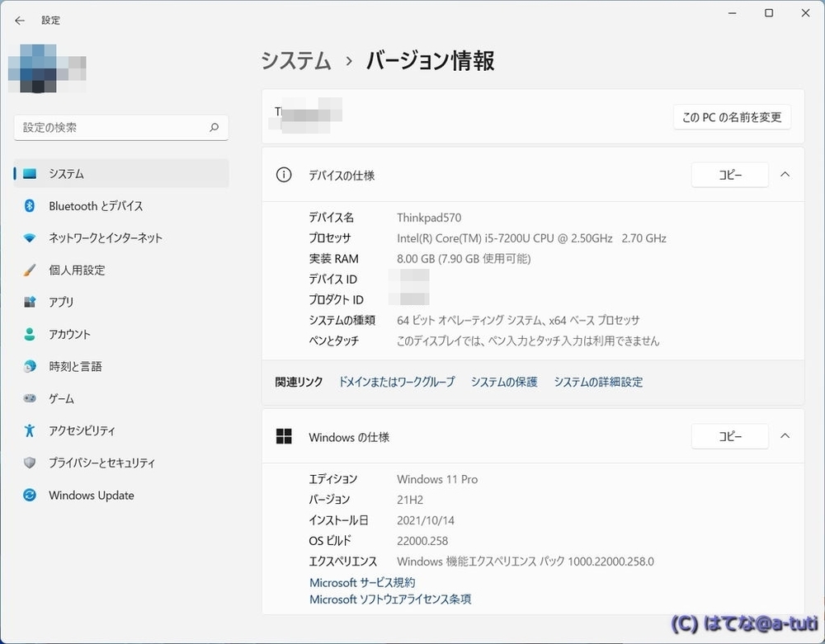The height and width of the screenshot is (644, 825).
Task: Select the OS build 22000.258
Action: 422,541
